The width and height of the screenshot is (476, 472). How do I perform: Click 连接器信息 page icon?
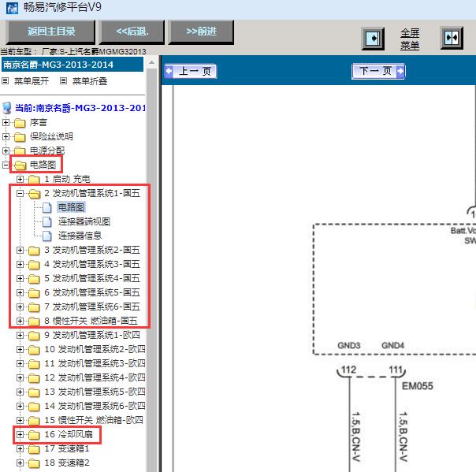(46, 236)
